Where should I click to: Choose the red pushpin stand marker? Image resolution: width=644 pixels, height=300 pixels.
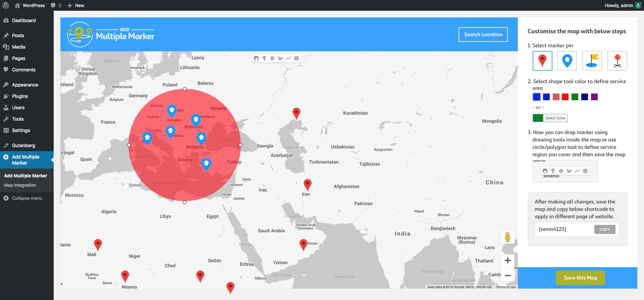[617, 61]
